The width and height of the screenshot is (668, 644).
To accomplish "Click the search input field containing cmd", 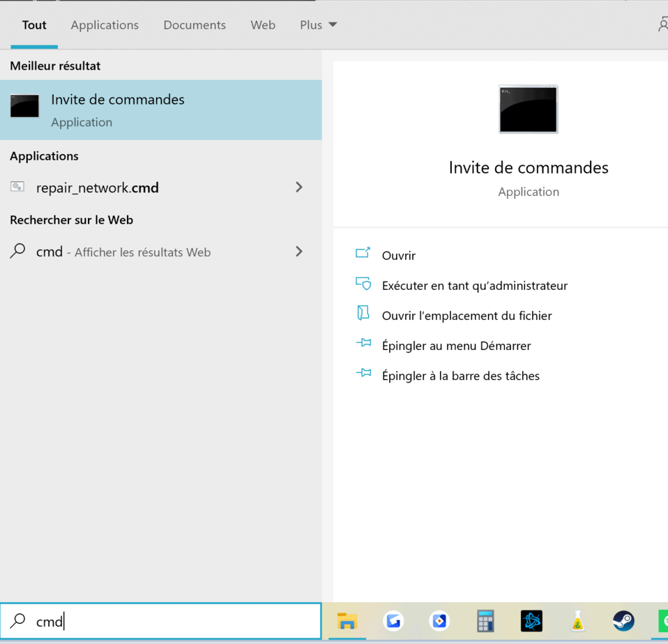I will click(x=174, y=621).
